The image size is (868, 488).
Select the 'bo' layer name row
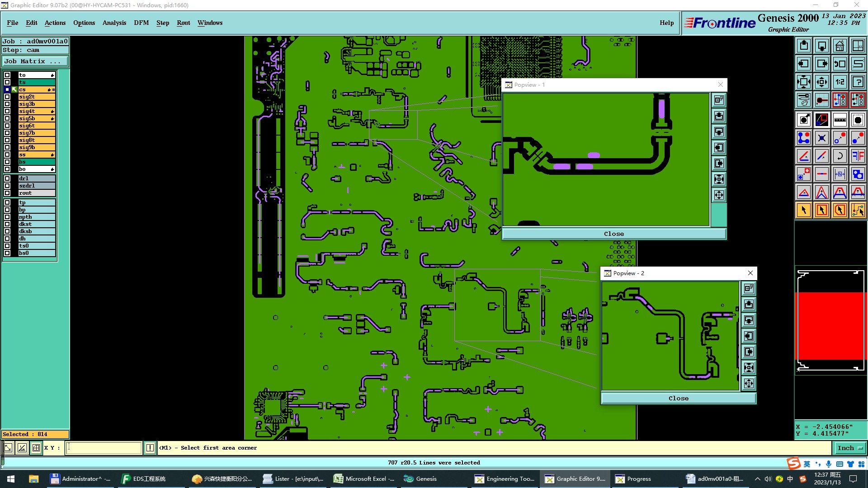(37, 169)
